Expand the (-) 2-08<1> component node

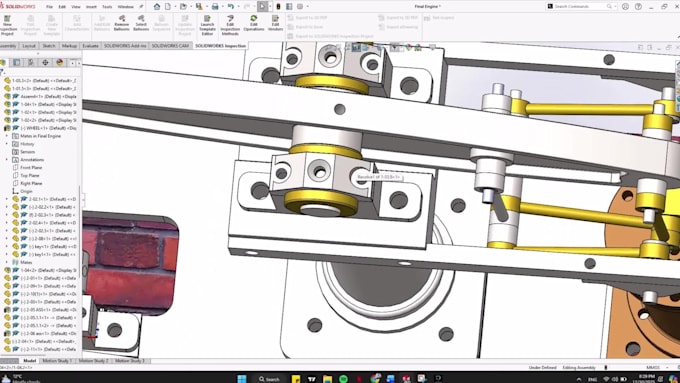[x=7, y=239]
